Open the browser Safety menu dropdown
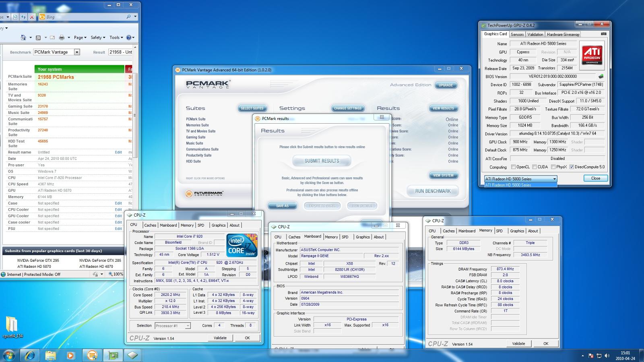This screenshot has height=362, width=644. [x=98, y=37]
